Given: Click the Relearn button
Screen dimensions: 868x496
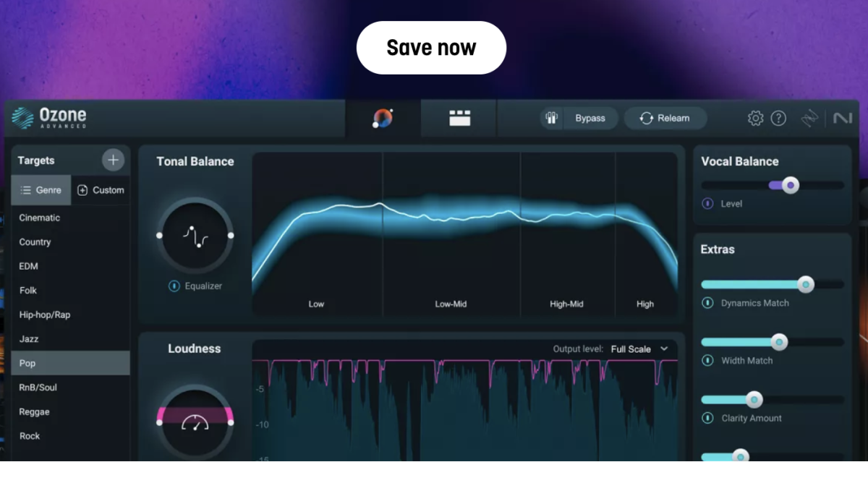Looking at the screenshot, I should pos(665,118).
